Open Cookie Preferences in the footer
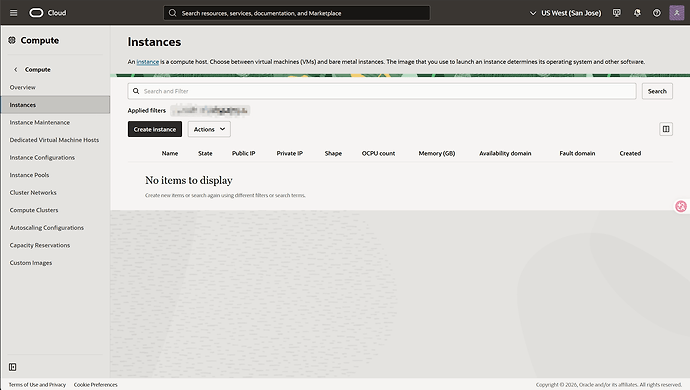The image size is (690, 390). tap(95, 385)
